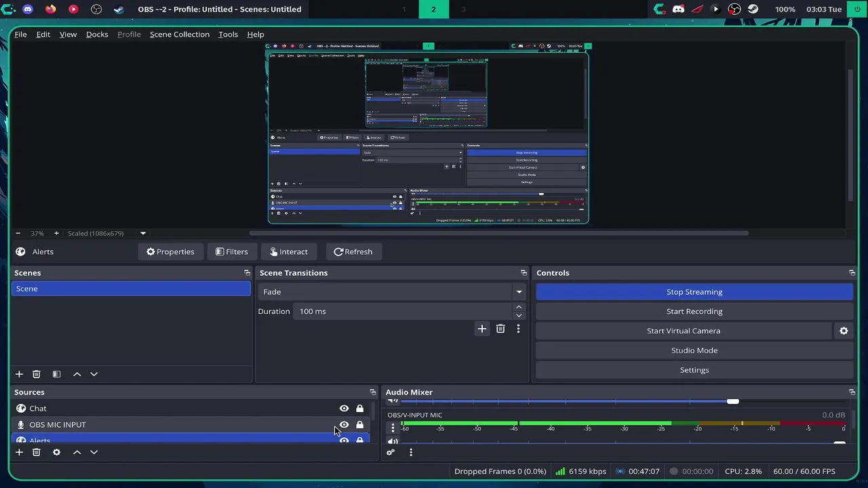
Task: Increase transition Duration with up arrow
Action: click(519, 308)
